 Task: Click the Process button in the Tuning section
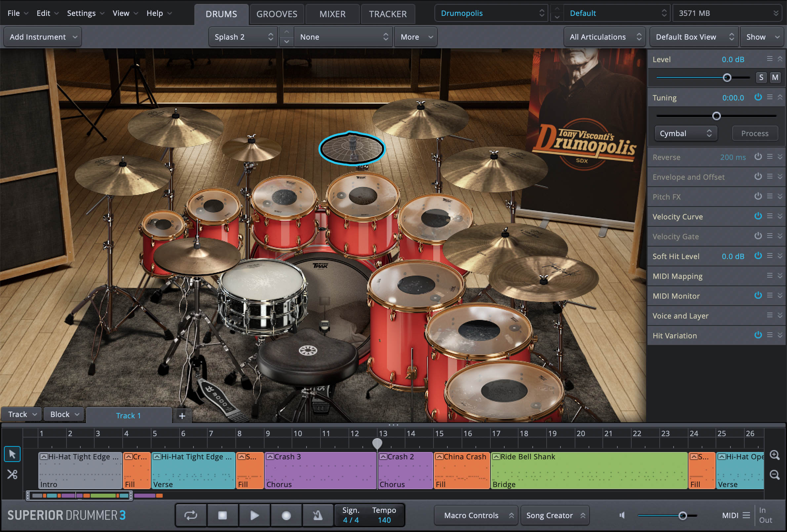coord(755,133)
